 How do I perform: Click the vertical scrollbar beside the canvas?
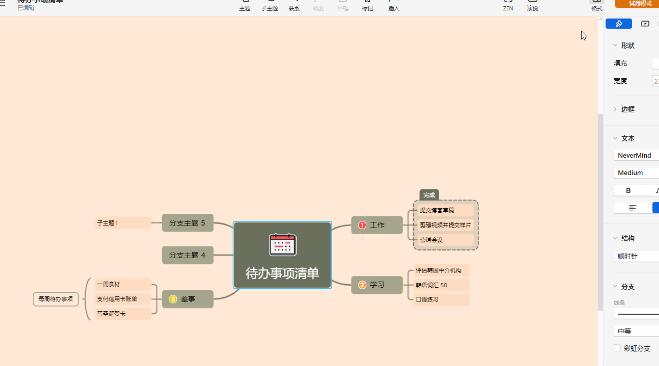tap(600, 212)
